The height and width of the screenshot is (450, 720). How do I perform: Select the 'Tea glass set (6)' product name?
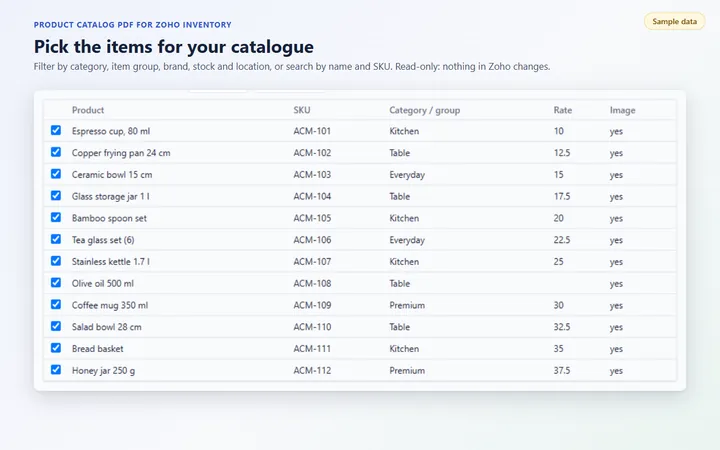coord(103,240)
